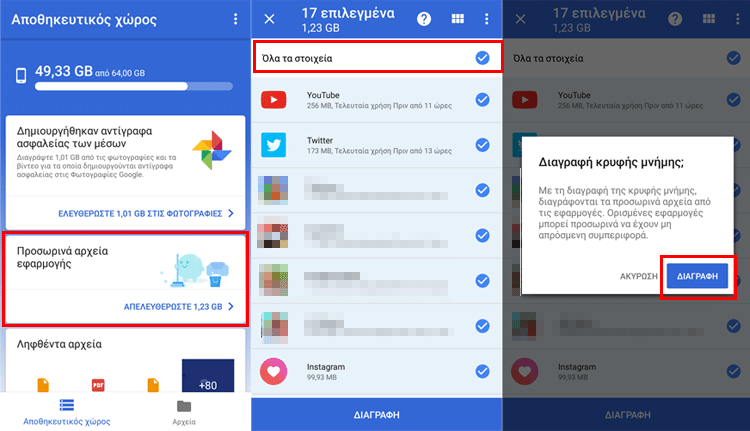Open help icon in middle screen header
This screenshot has height=431, width=750.
point(424,19)
